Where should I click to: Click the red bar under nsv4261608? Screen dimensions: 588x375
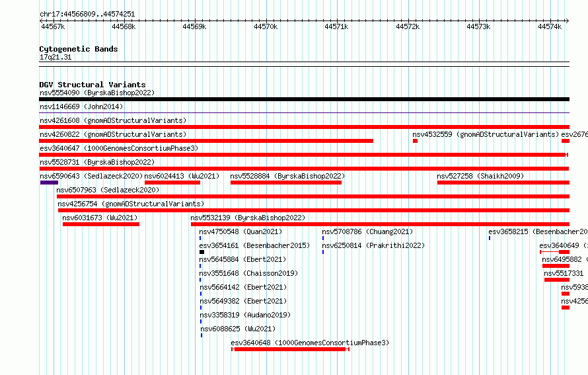coord(304,127)
